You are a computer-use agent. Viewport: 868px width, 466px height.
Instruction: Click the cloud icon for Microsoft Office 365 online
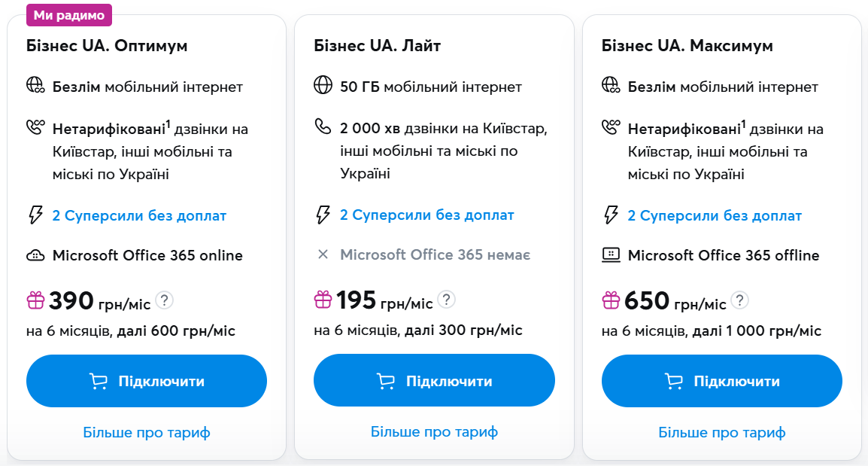pos(35,255)
